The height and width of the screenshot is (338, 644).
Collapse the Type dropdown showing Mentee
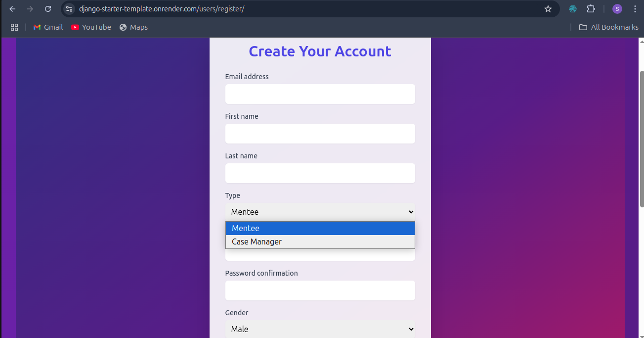pyautogui.click(x=320, y=212)
